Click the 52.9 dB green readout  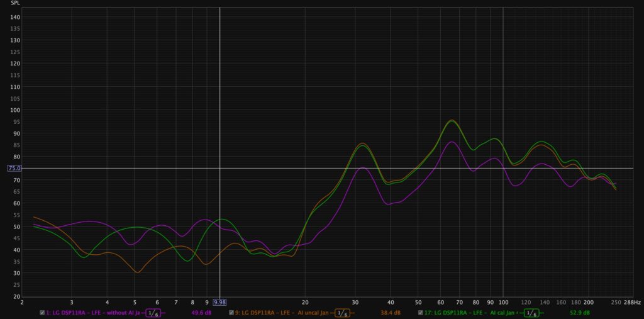(x=579, y=313)
